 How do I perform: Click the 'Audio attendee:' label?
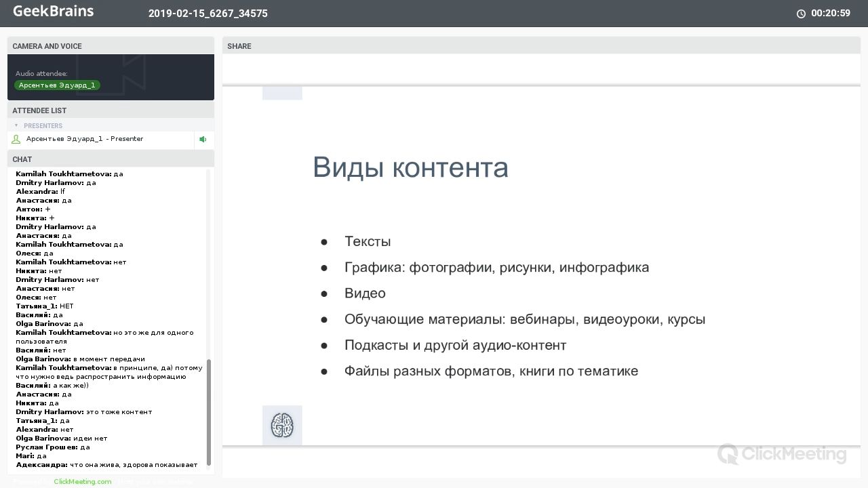(x=41, y=73)
